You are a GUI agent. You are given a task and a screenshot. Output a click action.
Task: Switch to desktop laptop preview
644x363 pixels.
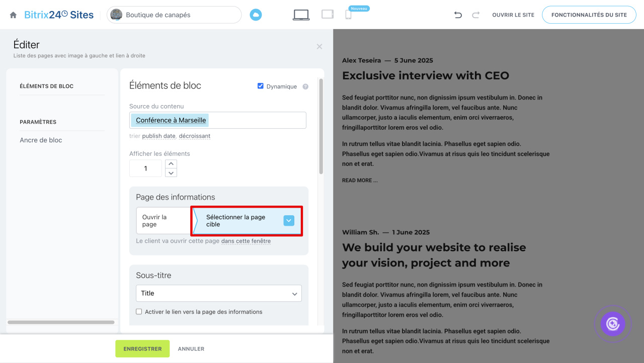301,15
